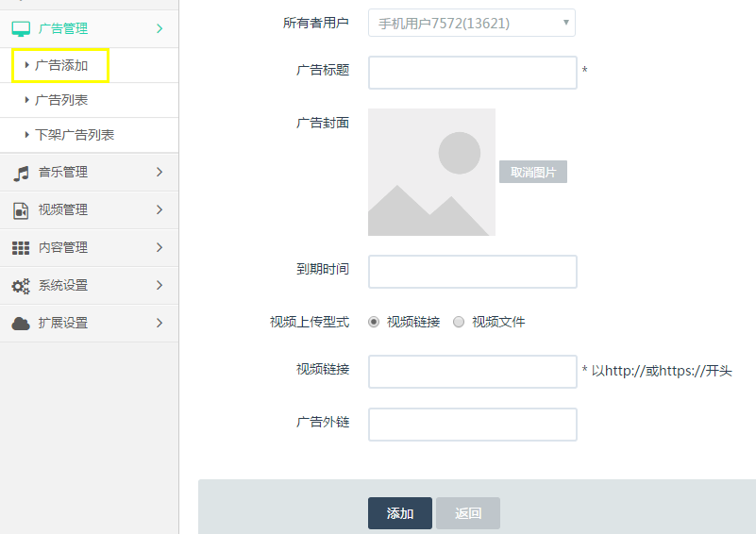Viewport: 756px width, 534px height.
Task: Open the 广告列表 submenu item
Action: [61, 100]
